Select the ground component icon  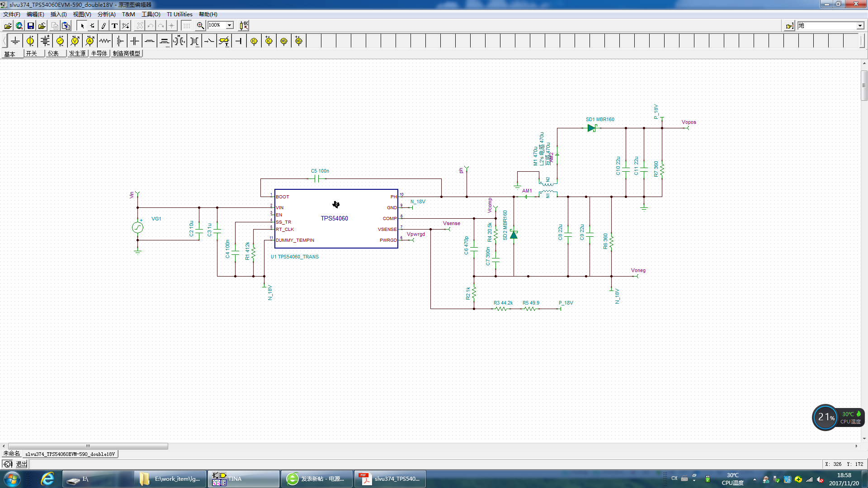(x=15, y=41)
